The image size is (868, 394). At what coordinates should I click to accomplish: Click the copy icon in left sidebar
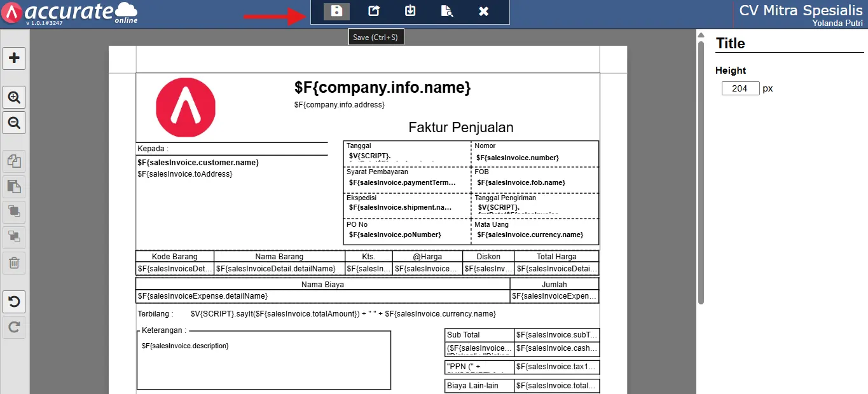[14, 162]
